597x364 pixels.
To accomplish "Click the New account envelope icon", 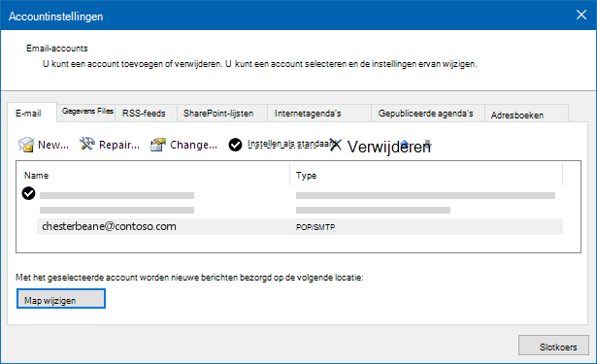I will pos(26,145).
